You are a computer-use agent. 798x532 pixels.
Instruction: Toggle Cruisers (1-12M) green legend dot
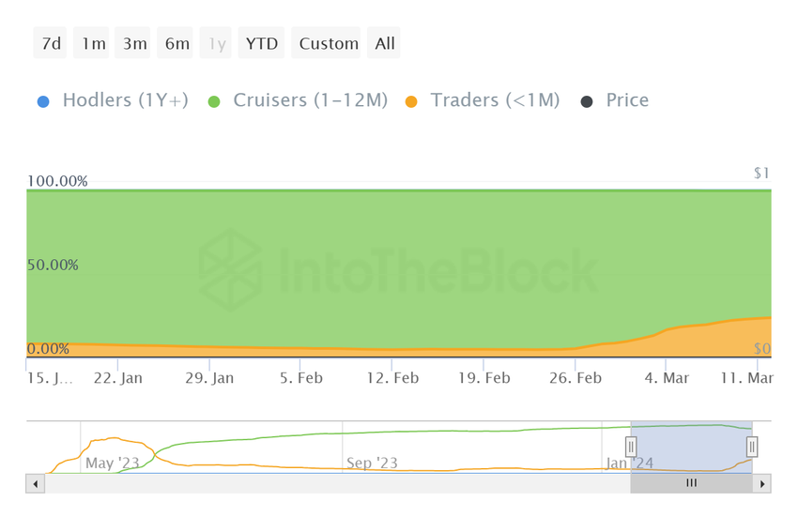pyautogui.click(x=211, y=100)
